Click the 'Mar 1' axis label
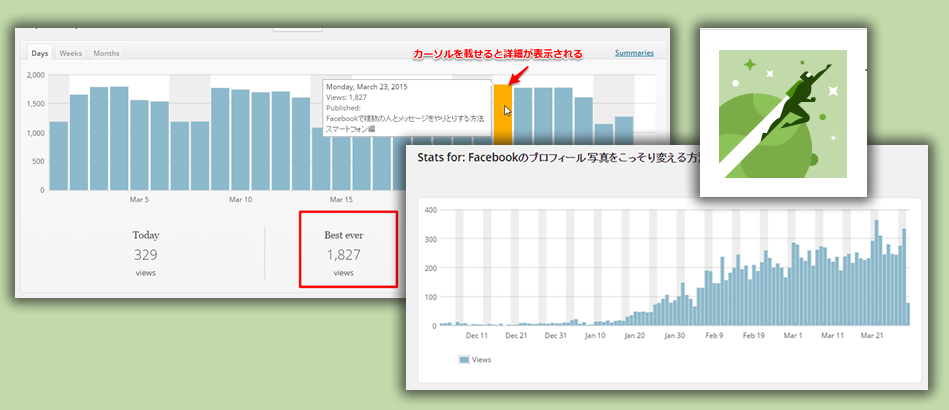The height and width of the screenshot is (410, 949). (x=793, y=335)
